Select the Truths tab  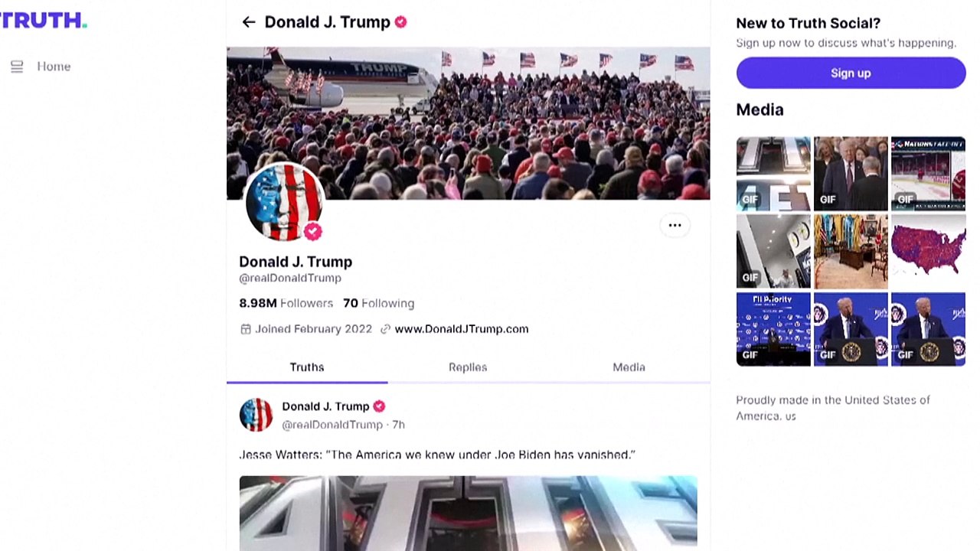pos(307,367)
